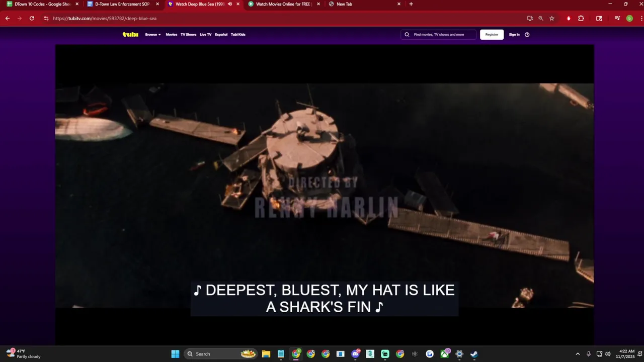Go to Live TV
The width and height of the screenshot is (644, 362).
[x=205, y=35]
